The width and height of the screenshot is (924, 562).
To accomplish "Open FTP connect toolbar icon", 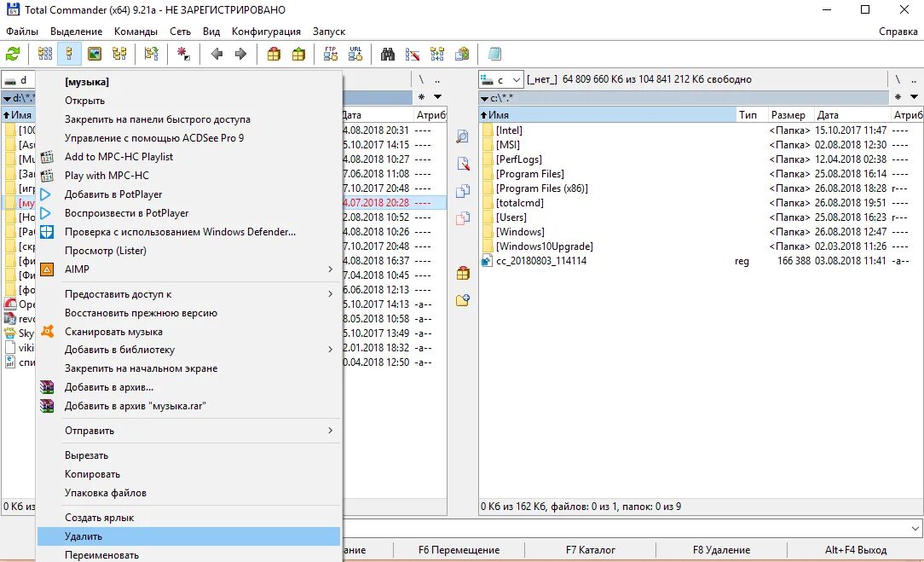I will [331, 55].
